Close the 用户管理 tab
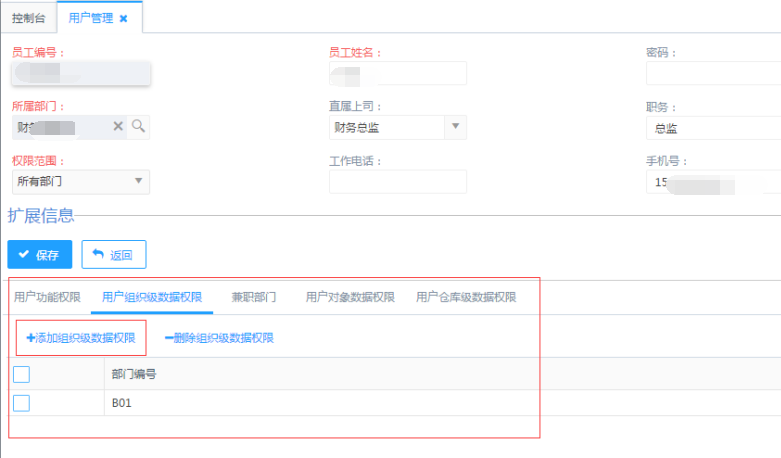Screen dimensions: 781x458 pos(123,18)
